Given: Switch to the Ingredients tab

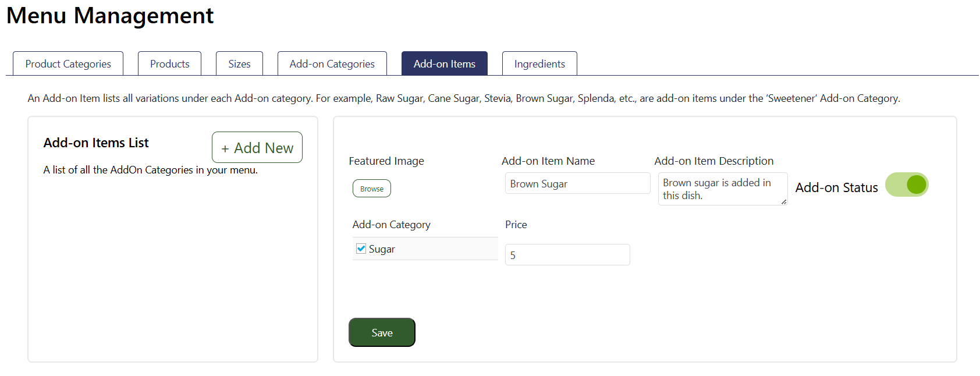Looking at the screenshot, I should tap(539, 63).
